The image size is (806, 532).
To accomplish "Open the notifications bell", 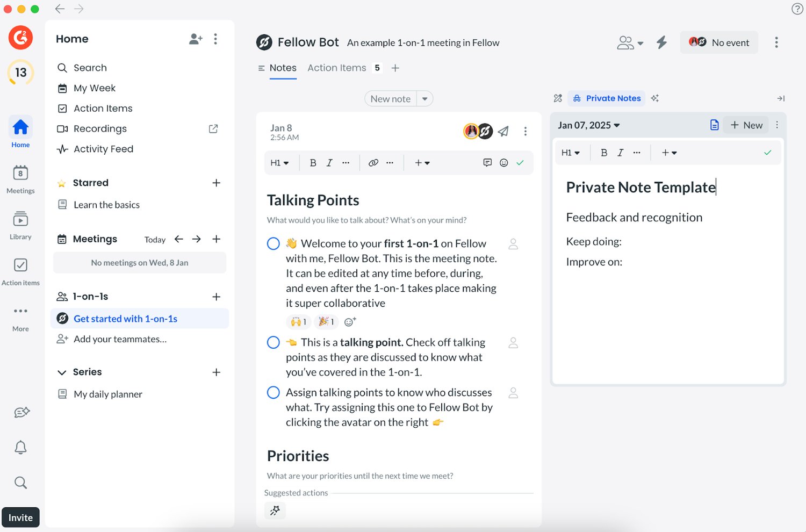I will point(20,447).
